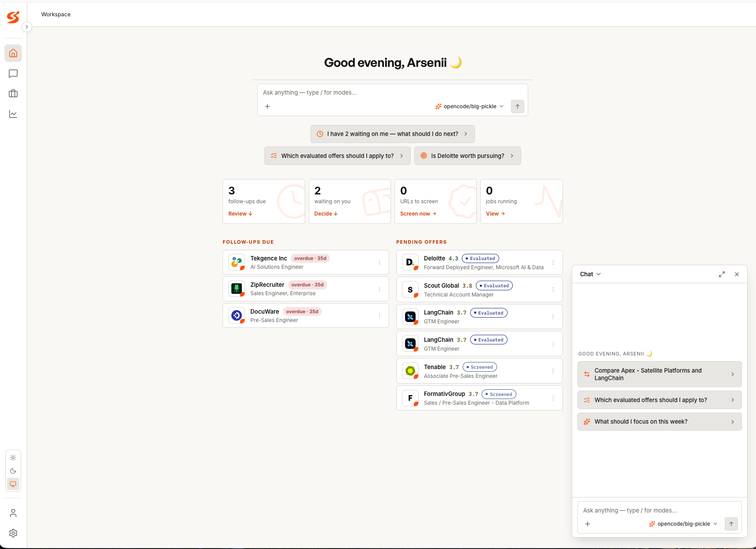
Task: Click Scout Global logo tile
Action: 410,289
